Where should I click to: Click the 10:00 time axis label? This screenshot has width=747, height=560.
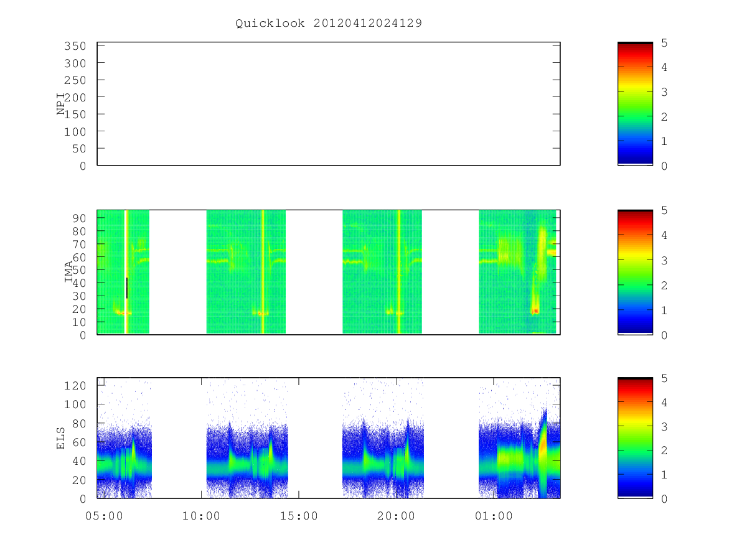click(201, 516)
